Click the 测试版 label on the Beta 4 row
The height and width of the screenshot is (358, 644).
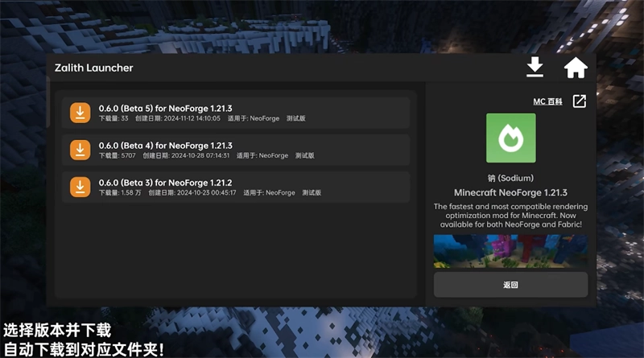[304, 156]
